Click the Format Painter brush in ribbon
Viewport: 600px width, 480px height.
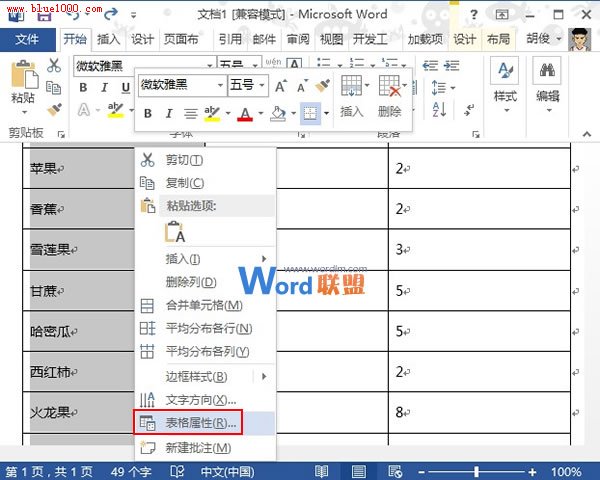(x=54, y=109)
